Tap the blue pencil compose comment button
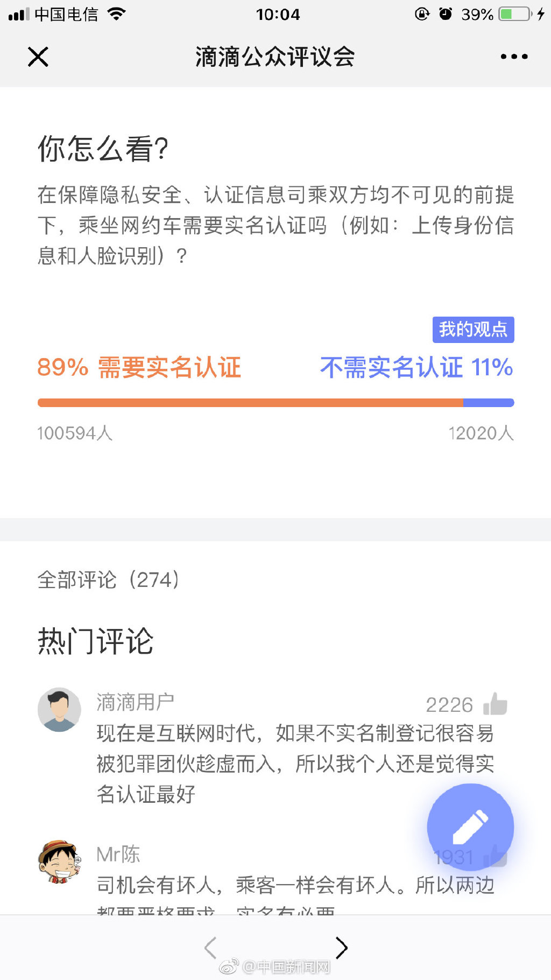This screenshot has height=980, width=551. tap(470, 827)
